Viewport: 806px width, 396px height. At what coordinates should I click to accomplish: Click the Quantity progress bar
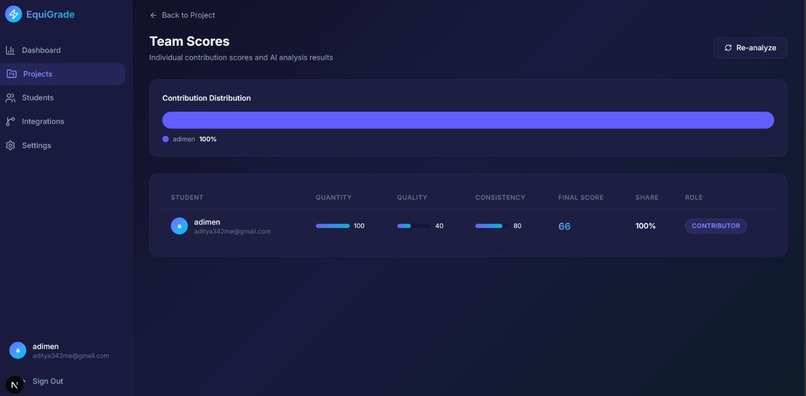pyautogui.click(x=333, y=226)
